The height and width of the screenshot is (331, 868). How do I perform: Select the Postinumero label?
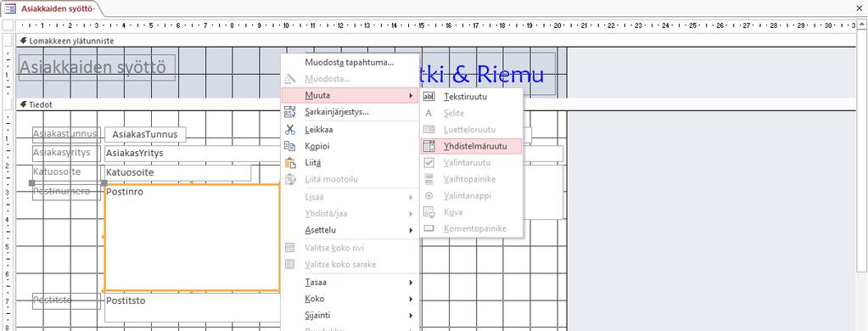pos(66,192)
